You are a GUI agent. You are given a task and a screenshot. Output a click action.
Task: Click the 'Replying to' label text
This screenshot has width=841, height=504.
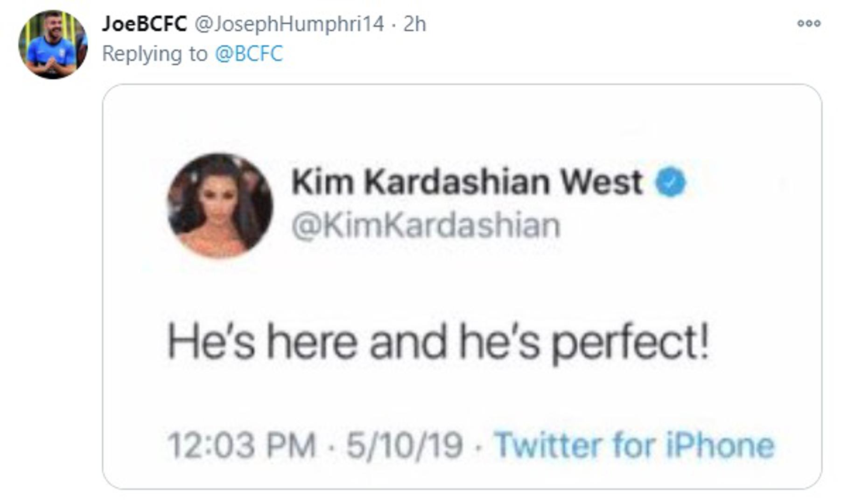click(154, 54)
